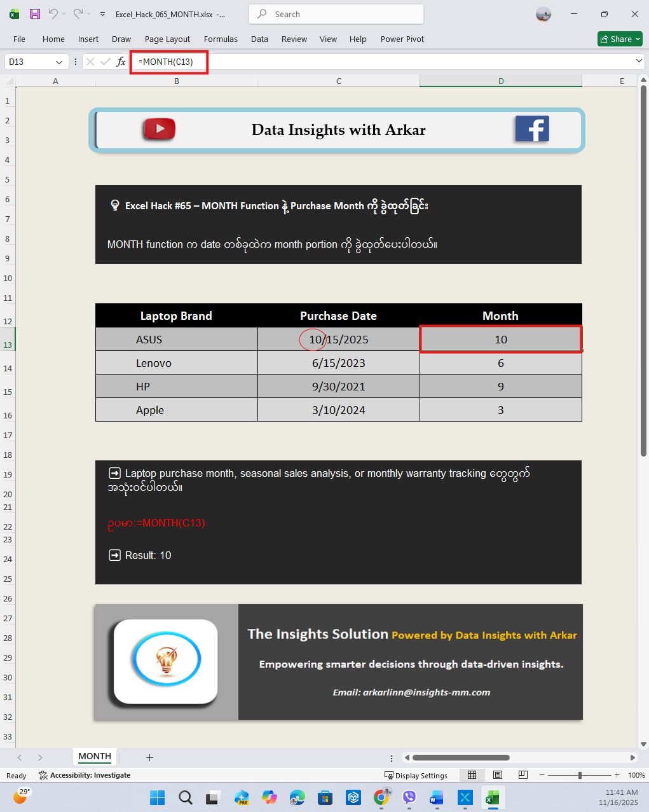Viewport: 649px width, 812px height.
Task: Click Accessibility: Investigate in status bar
Action: pos(85,775)
